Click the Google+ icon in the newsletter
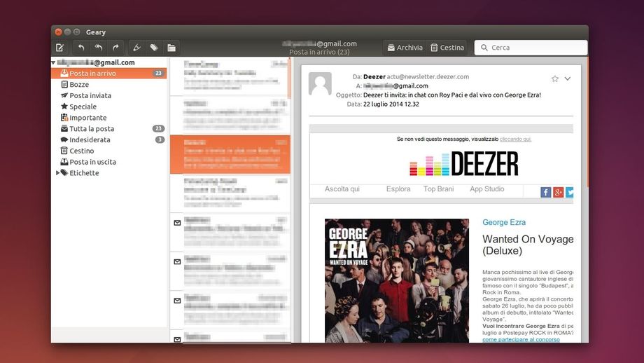This screenshot has width=644, height=363. pos(558,193)
